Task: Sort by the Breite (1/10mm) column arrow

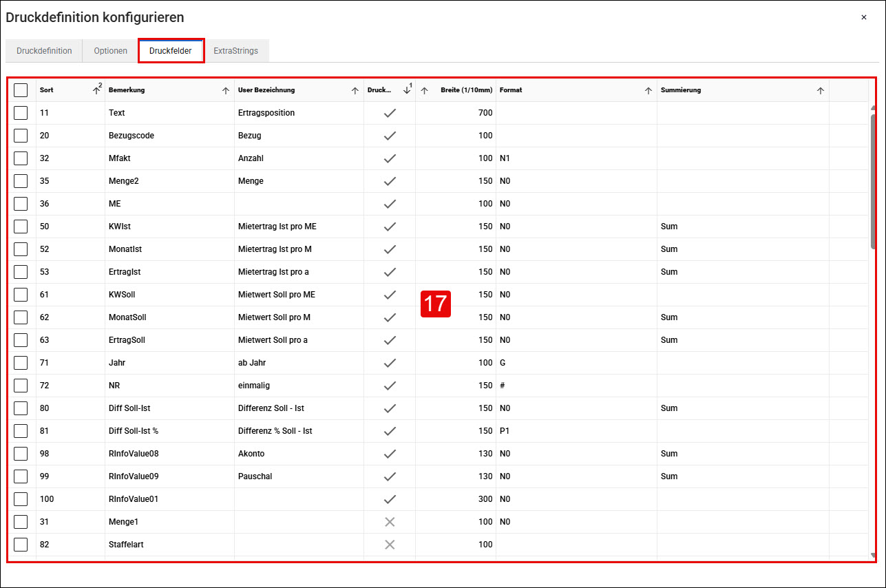Action: [x=424, y=90]
